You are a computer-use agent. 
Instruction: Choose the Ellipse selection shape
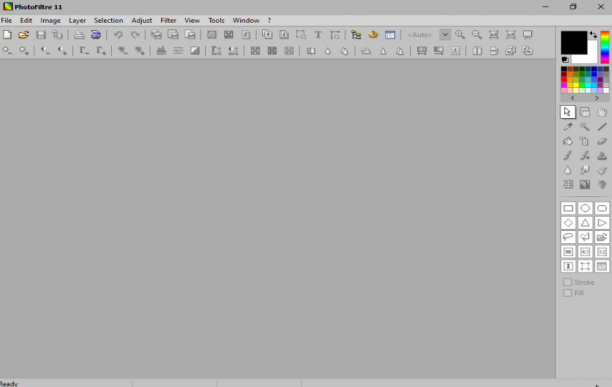click(x=585, y=208)
